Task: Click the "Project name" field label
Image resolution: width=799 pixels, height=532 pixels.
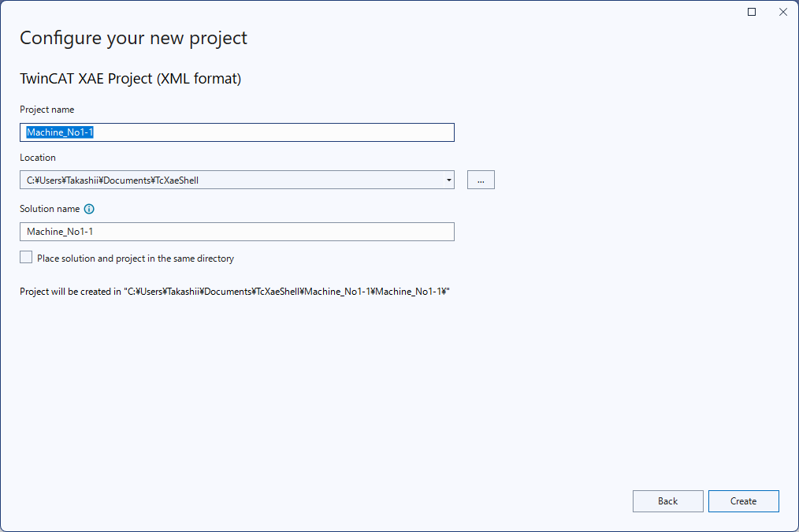Action: [46, 110]
